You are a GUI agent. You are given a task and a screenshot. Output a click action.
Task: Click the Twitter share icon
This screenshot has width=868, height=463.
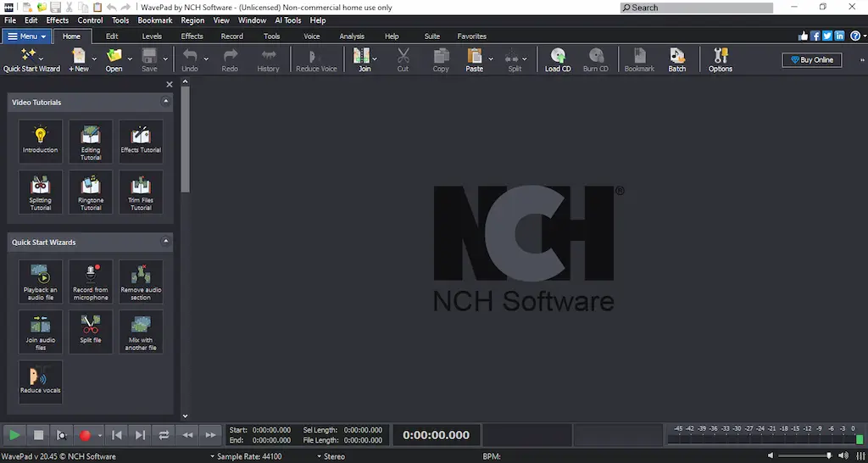(x=827, y=36)
